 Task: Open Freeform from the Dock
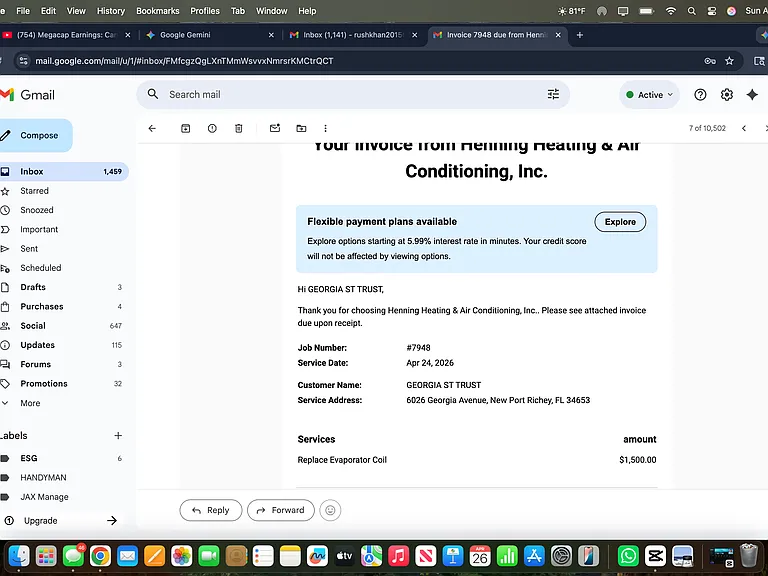pyautogui.click(x=317, y=556)
